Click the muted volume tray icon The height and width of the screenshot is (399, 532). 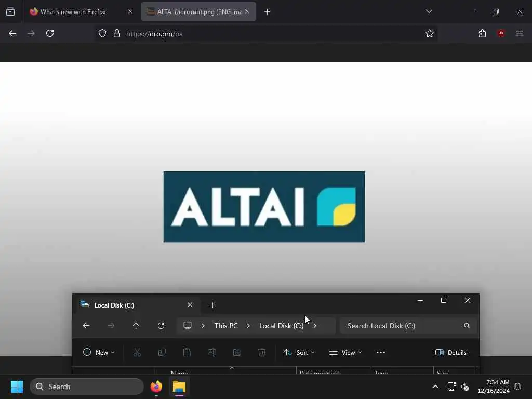[x=465, y=387]
